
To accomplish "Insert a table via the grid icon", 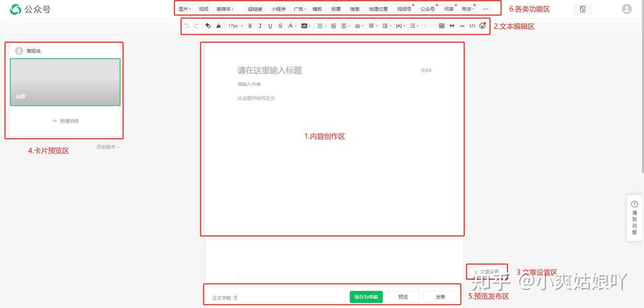I will [442, 26].
